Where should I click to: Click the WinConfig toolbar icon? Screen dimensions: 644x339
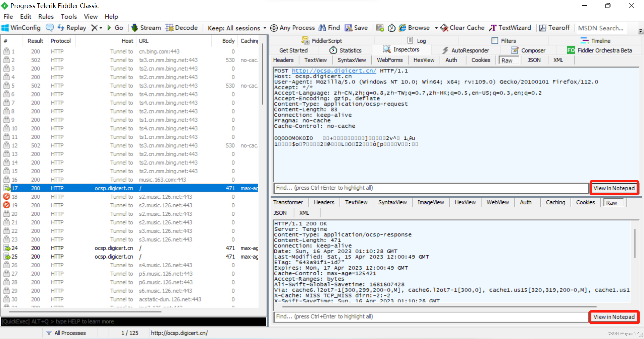point(5,28)
